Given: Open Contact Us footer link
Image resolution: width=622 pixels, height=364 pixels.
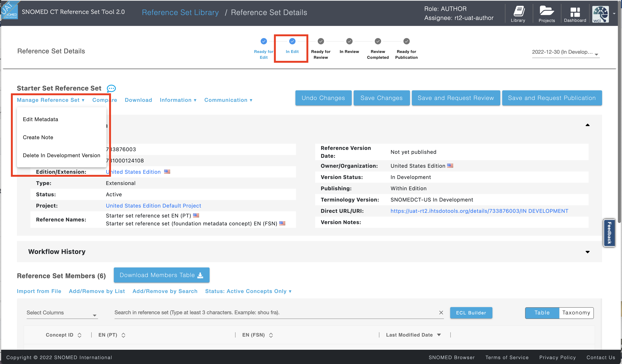Looking at the screenshot, I should [601, 357].
